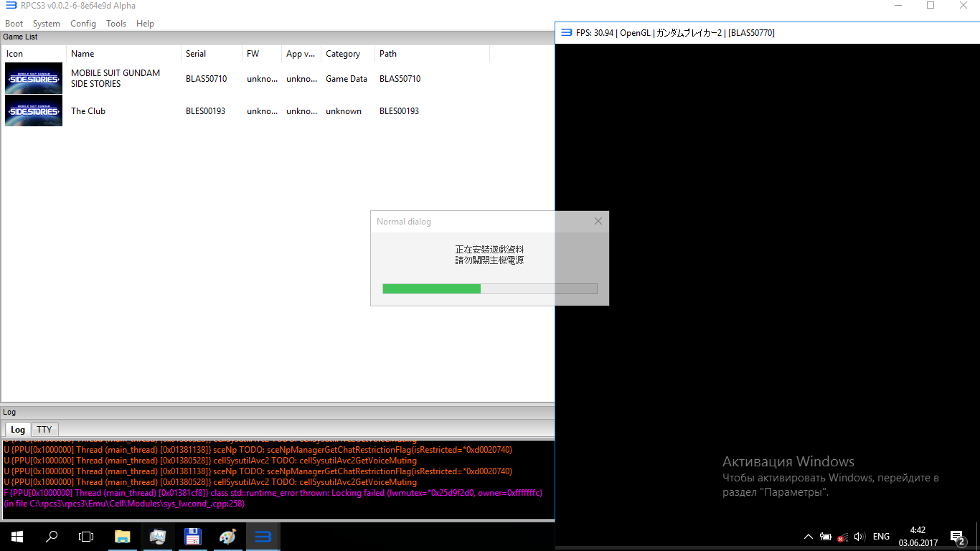Open the system monitor taskbar icon
980x551 pixels.
pyautogui.click(x=158, y=537)
